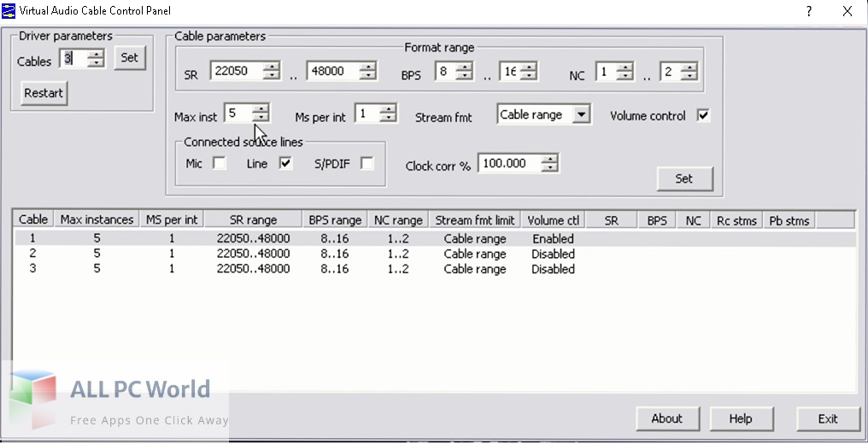Click the question mark help button in title bar

click(x=809, y=11)
